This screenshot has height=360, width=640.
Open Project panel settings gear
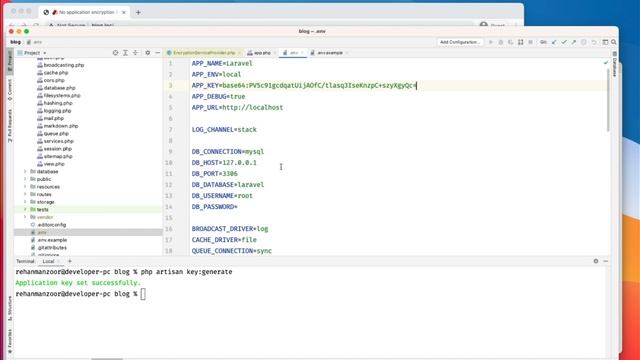pos(147,53)
